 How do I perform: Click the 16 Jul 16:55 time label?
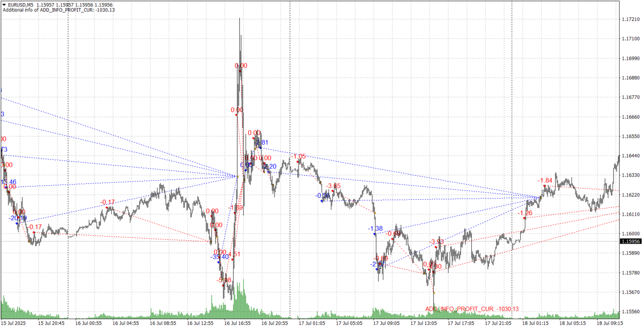coord(238,323)
